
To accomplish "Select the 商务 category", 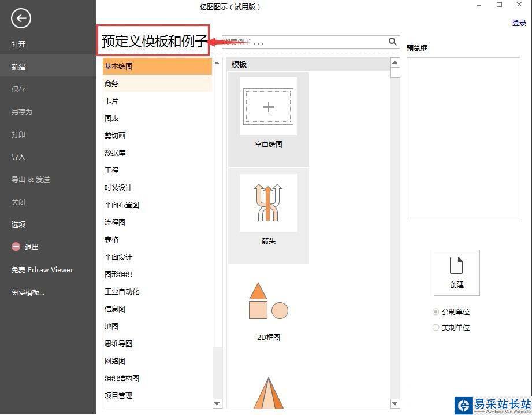I will click(x=158, y=84).
